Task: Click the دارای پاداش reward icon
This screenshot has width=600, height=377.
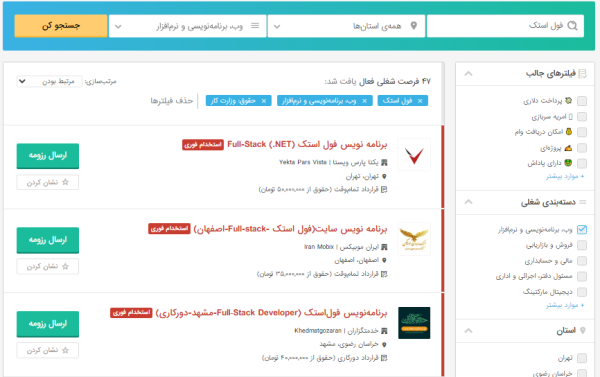Action: tap(568, 163)
